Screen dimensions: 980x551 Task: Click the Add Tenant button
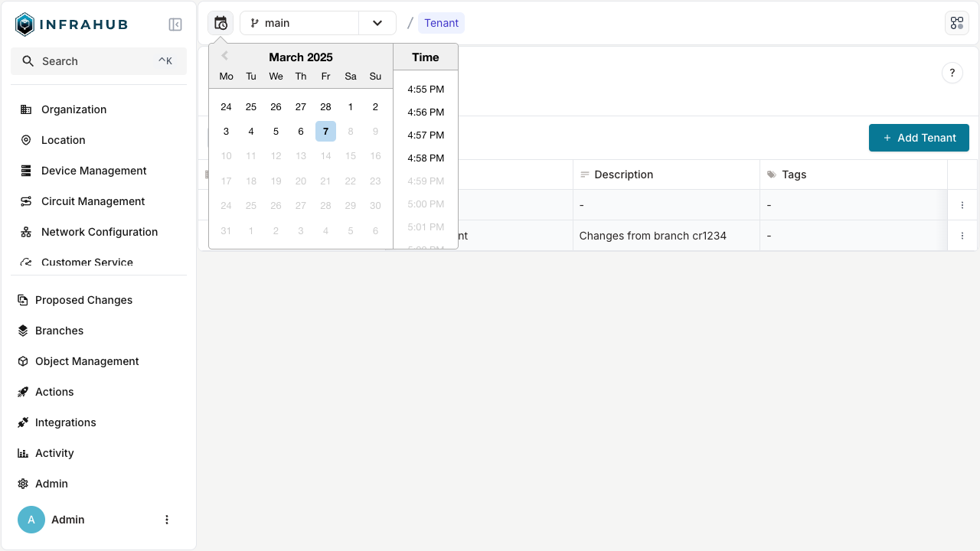coord(919,138)
